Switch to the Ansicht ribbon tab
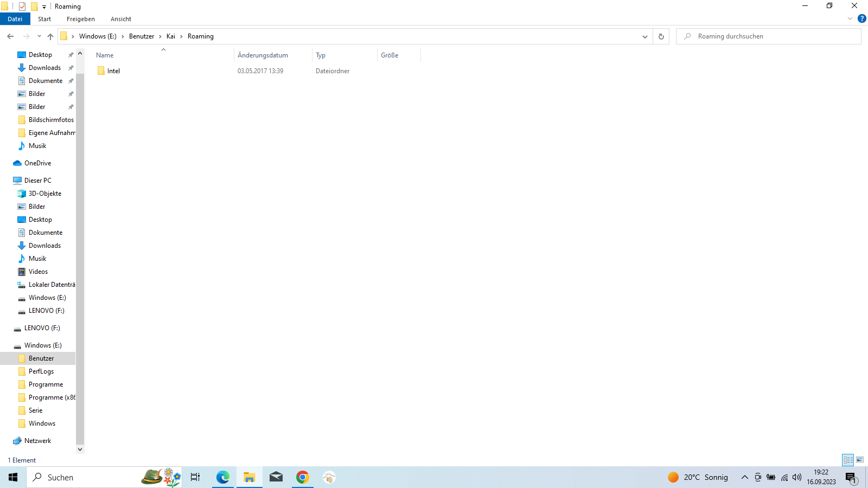The image size is (868, 488). click(120, 19)
